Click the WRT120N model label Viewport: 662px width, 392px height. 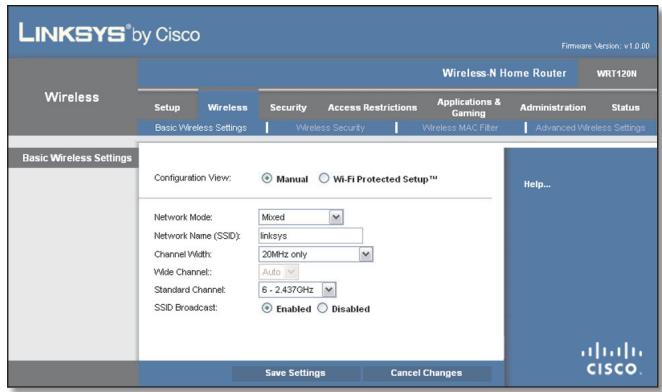coord(616,74)
